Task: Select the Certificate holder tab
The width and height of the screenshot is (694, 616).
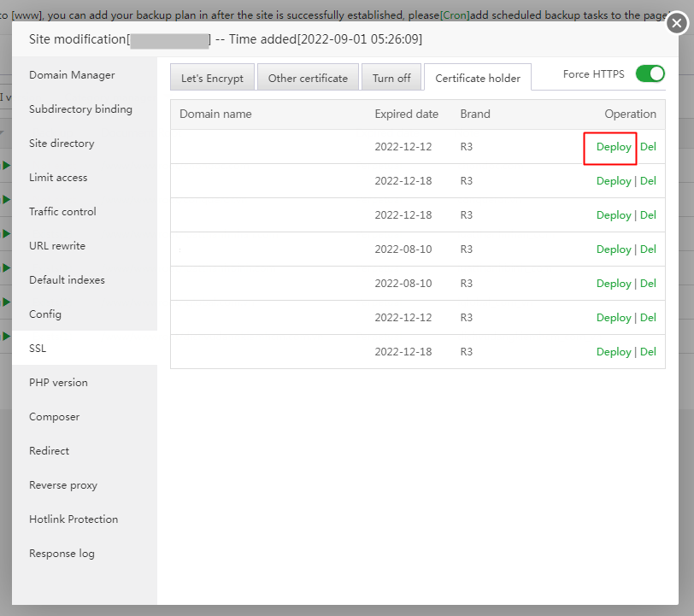Action: [478, 78]
